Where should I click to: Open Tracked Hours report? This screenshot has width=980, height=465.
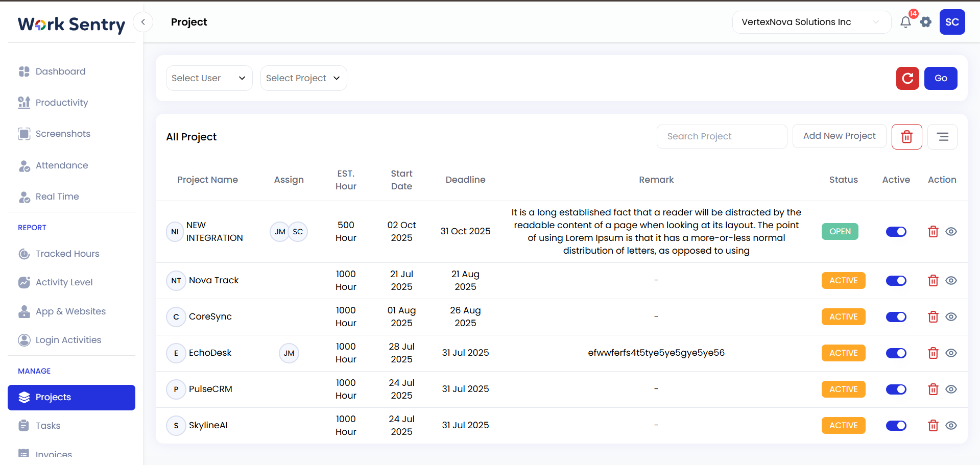click(x=67, y=254)
